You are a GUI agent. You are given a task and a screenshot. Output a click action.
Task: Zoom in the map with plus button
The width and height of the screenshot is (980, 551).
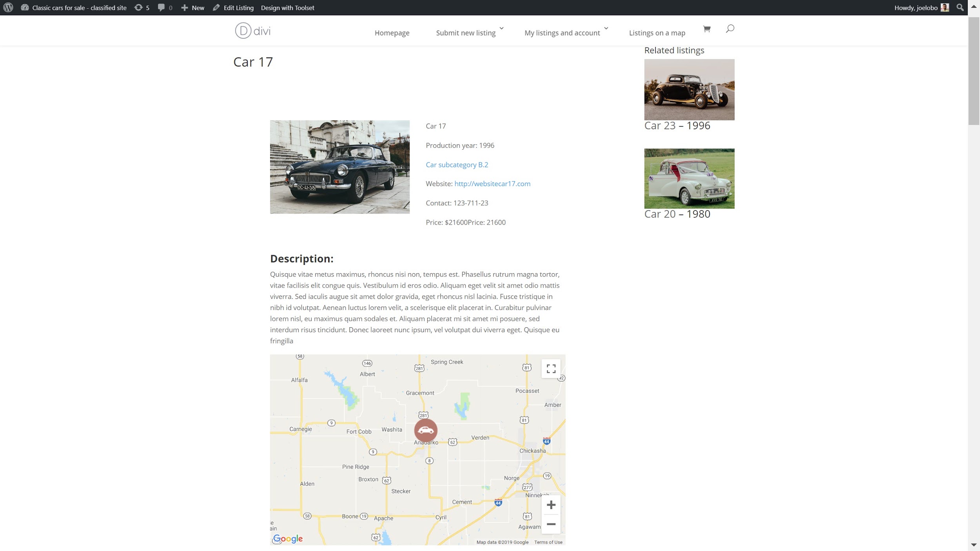(x=551, y=505)
